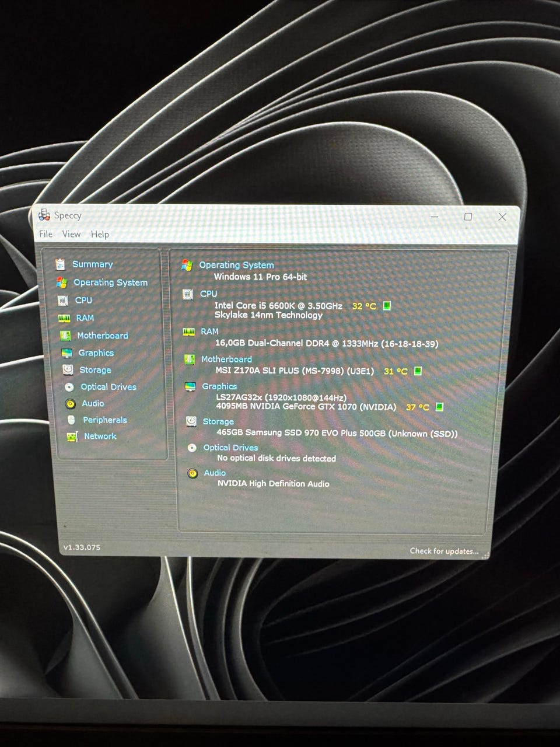Click 'Samsung SSD 970 EVO Plus 500GB' text
Screen dimensions: 560x747
click(315, 433)
